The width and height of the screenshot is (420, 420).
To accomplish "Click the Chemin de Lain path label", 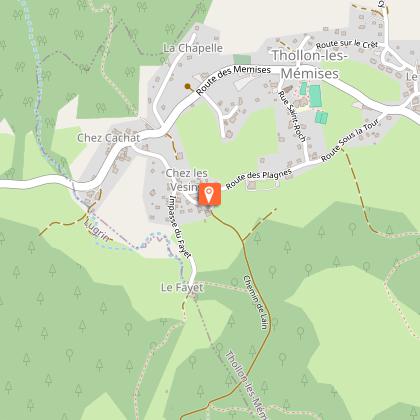I will tap(256, 302).
